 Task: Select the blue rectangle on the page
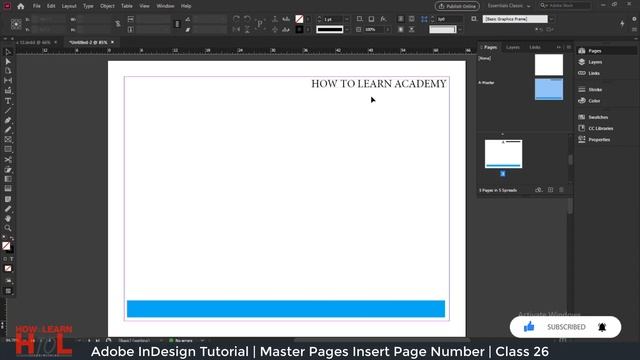286,309
